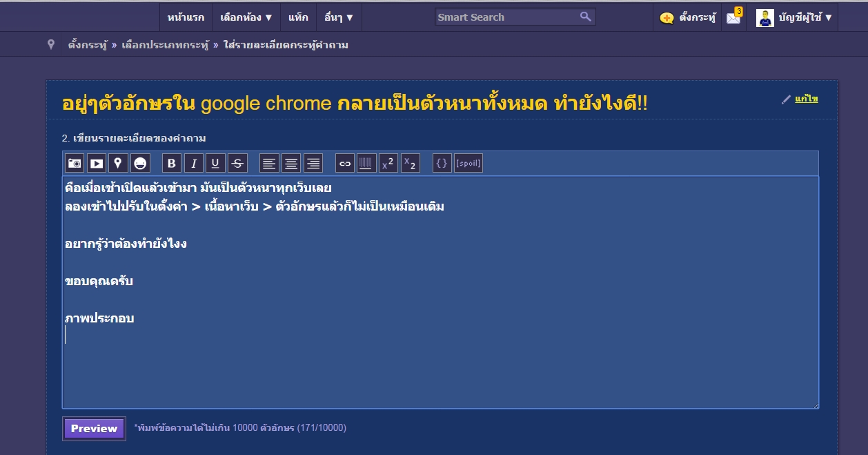Viewport: 868px width, 455px height.
Task: Click the line อยากรู้ว่าต้องทำยังไงง
Action: click(x=126, y=244)
